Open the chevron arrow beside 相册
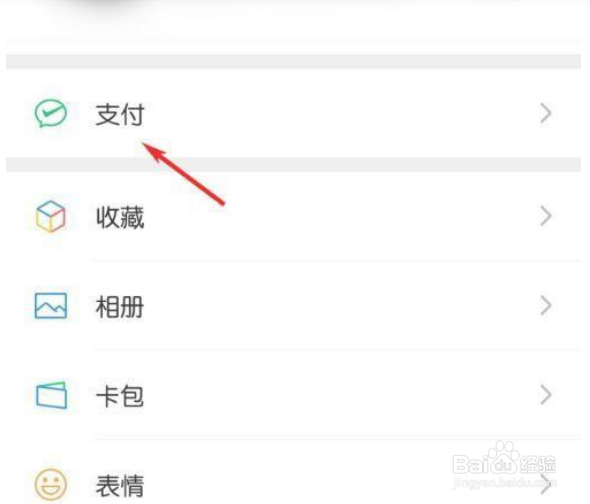The image size is (590, 504). pos(546,305)
